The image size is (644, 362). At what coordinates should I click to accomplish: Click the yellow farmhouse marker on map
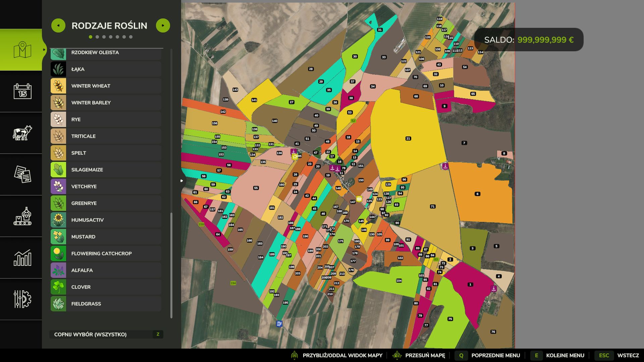[295, 157]
